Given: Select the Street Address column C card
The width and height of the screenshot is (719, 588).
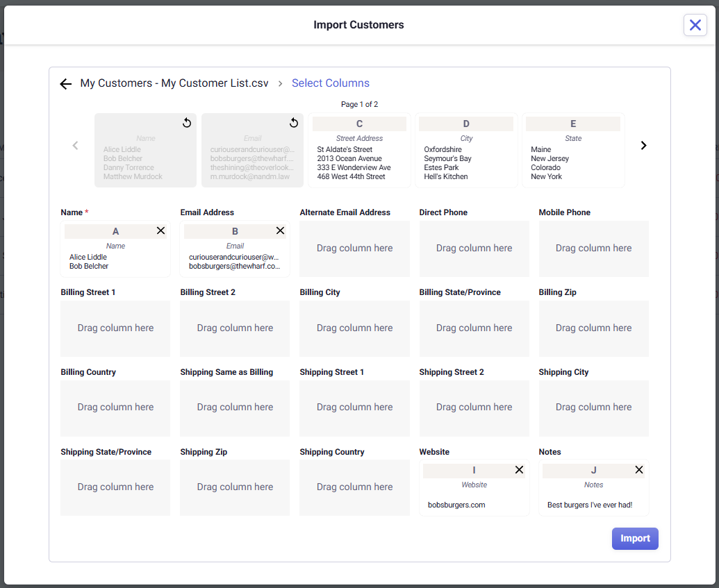Looking at the screenshot, I should tap(359, 151).
